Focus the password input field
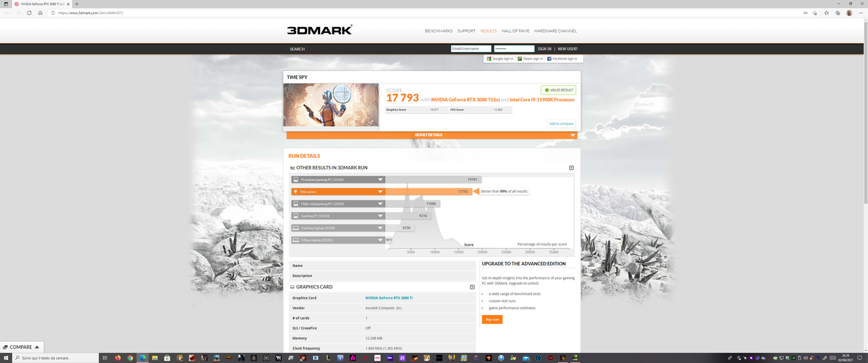The height and width of the screenshot is (363, 868). (x=514, y=49)
